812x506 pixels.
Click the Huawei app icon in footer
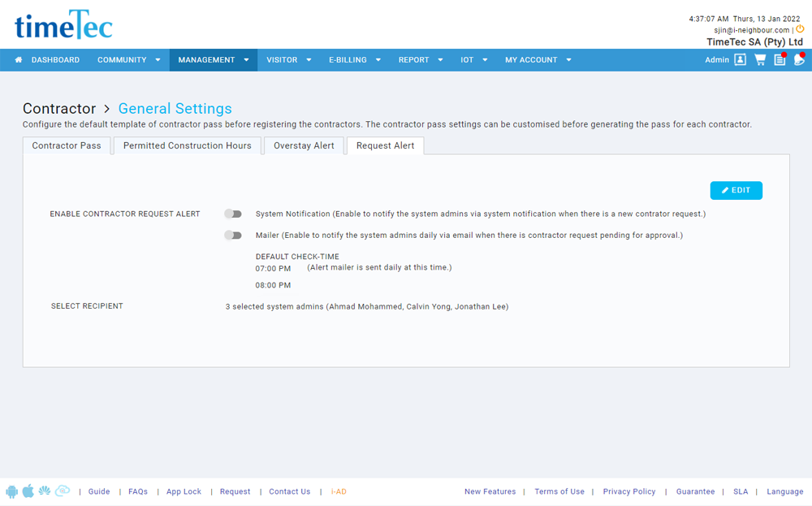(x=44, y=491)
